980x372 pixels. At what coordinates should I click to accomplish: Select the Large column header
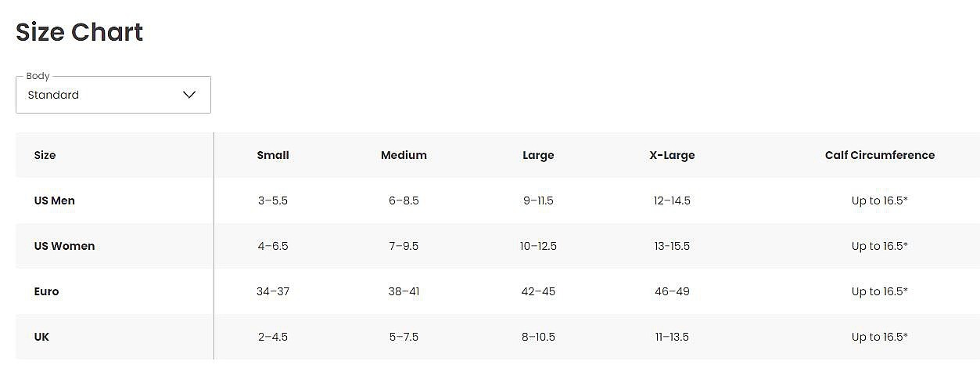point(538,155)
